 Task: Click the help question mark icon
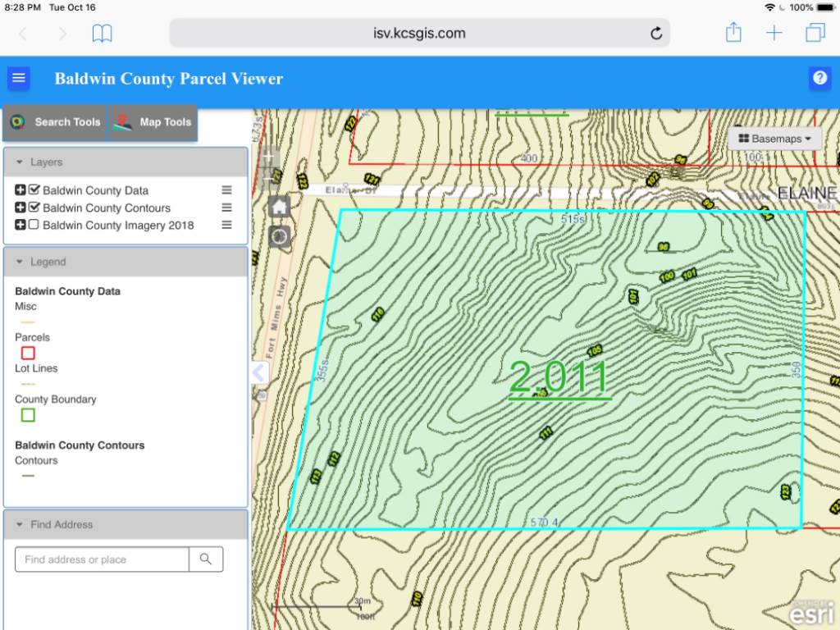(x=819, y=78)
